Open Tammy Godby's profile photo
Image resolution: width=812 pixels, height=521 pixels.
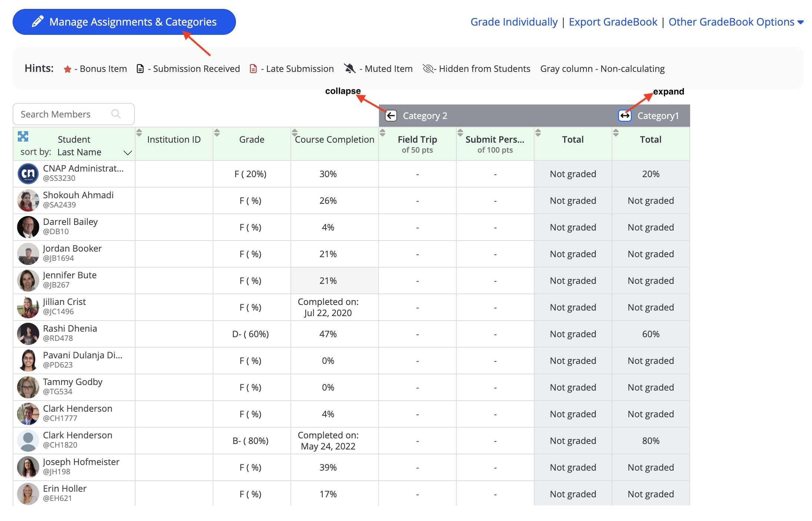click(28, 387)
